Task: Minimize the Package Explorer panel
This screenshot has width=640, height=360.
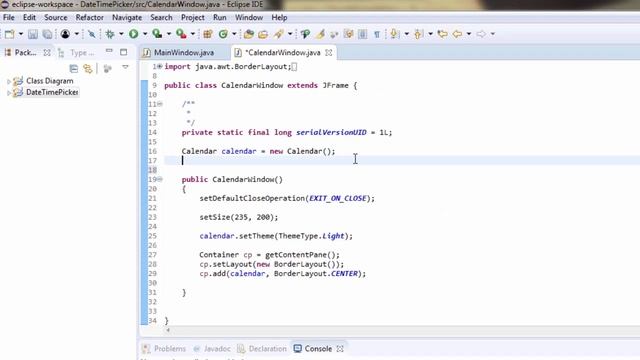Action: (x=109, y=51)
